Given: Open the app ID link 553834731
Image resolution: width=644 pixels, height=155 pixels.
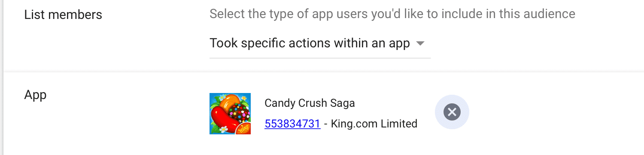Looking at the screenshot, I should (x=292, y=124).
